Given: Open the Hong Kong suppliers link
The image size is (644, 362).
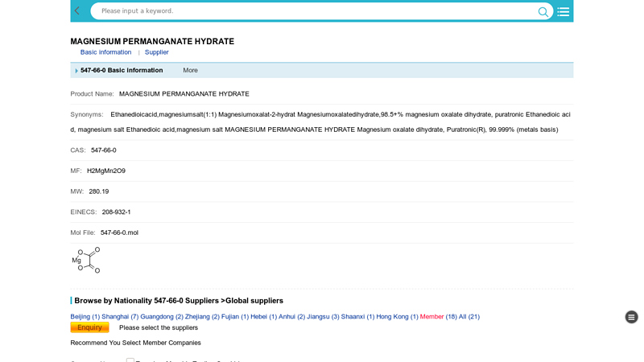Looking at the screenshot, I should [x=397, y=317].
